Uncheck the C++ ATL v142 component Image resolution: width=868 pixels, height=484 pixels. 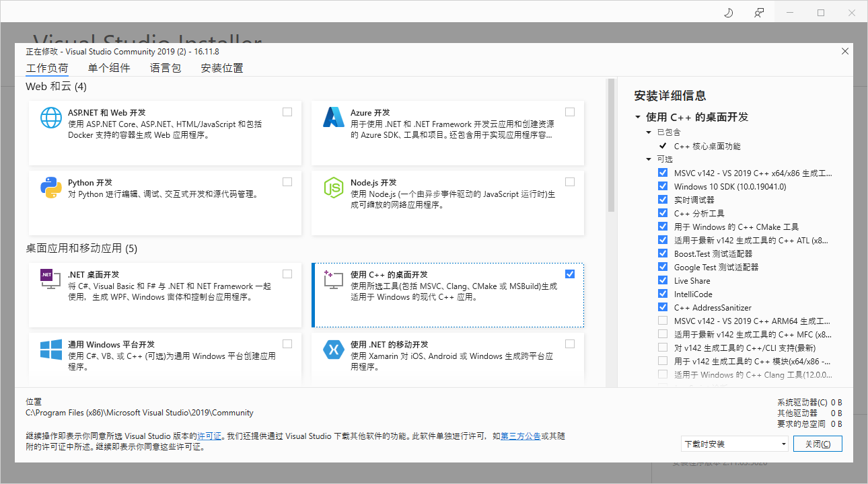[x=663, y=240]
